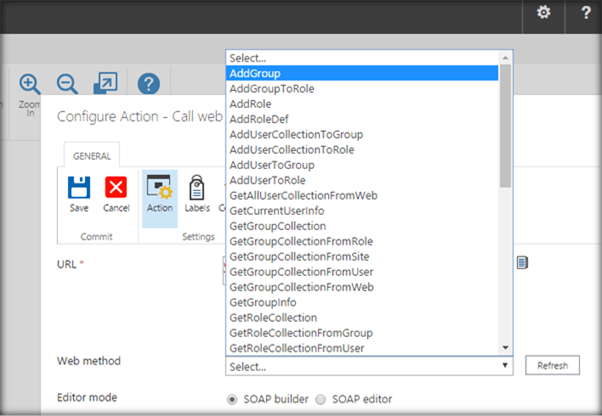
Task: Click the dropdown list scrollbar thumb
Action: 506,126
